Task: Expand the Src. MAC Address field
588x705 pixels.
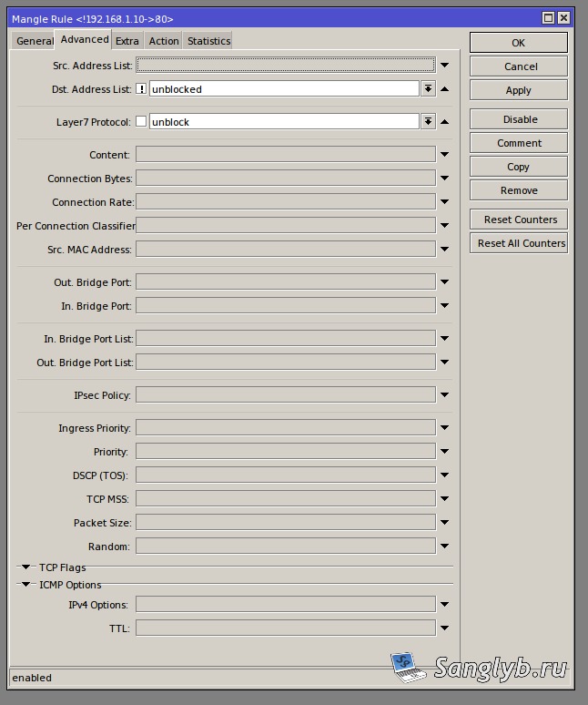Action: click(445, 249)
